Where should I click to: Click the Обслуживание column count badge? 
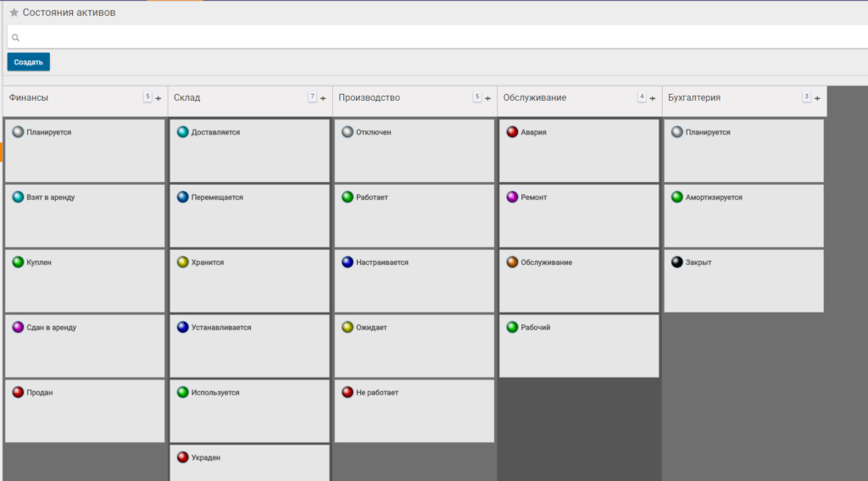click(x=642, y=97)
